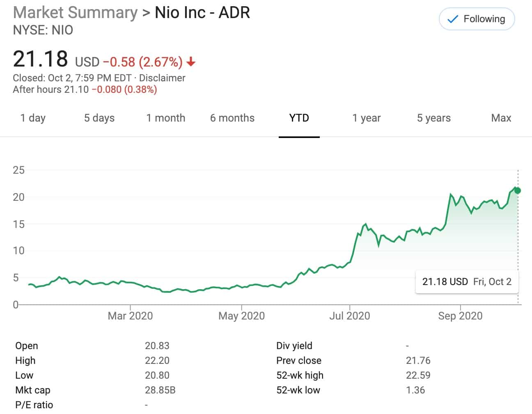The height and width of the screenshot is (414, 532).
Task: Click the Jul 2020 axis label
Action: pos(349,316)
